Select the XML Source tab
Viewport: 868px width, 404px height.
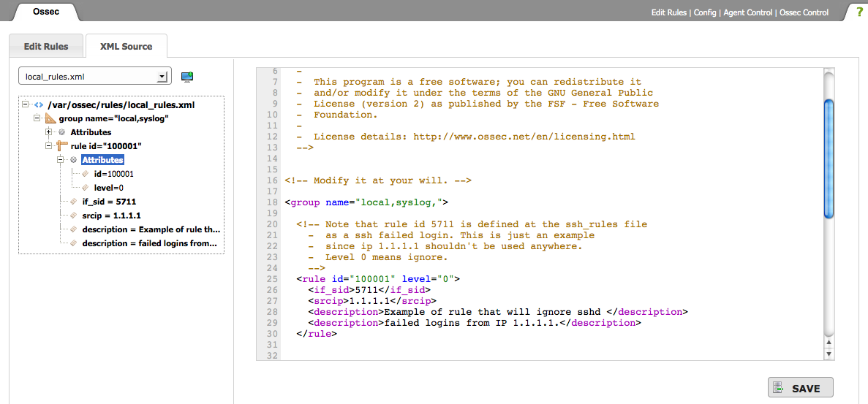tap(127, 47)
